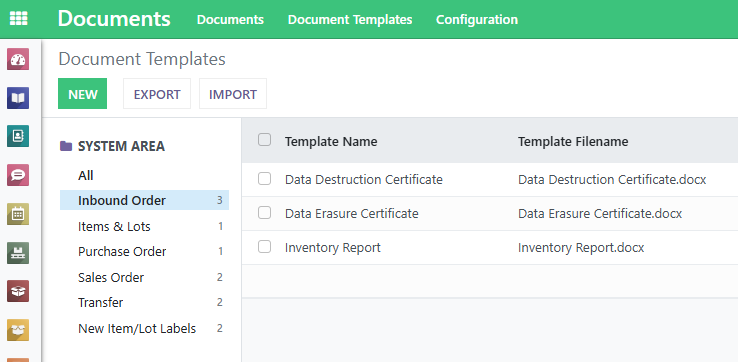Screen dimensions: 738x362
Task: Open the Discuss chat bubble icon
Action: point(18,175)
